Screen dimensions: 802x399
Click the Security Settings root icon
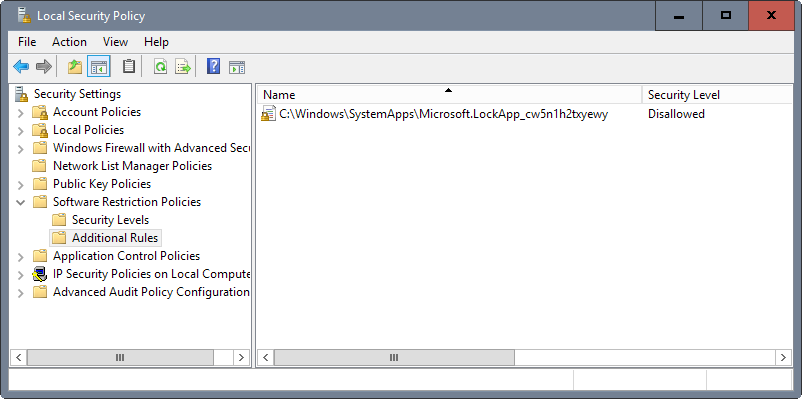(21, 94)
